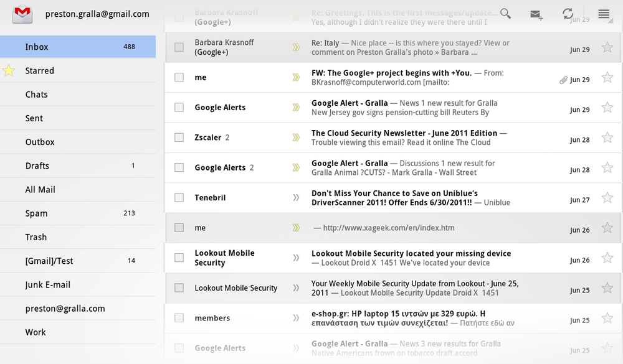Check the Lookout Mobile Security message checkbox

coord(179,258)
